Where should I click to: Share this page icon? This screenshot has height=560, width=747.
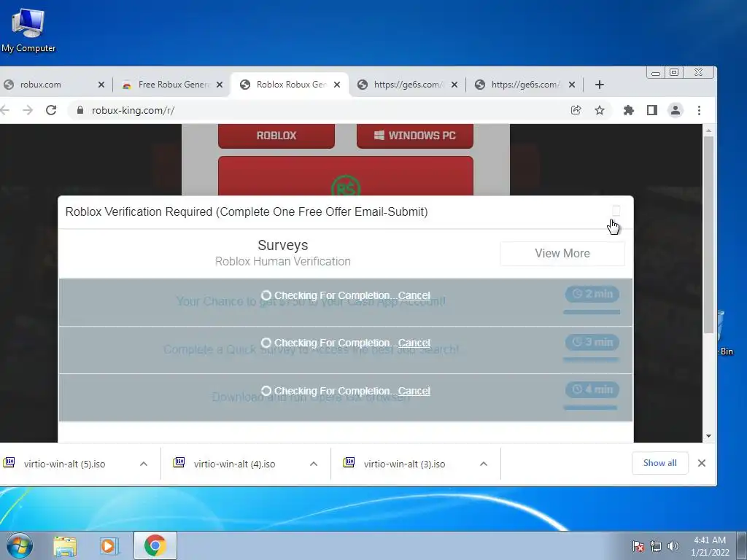click(x=576, y=111)
